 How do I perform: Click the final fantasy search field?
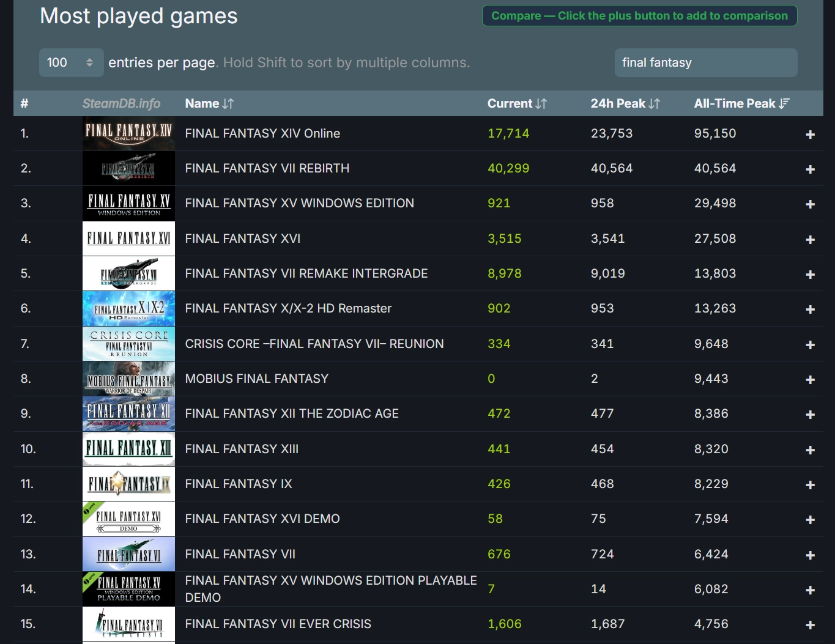click(x=705, y=62)
